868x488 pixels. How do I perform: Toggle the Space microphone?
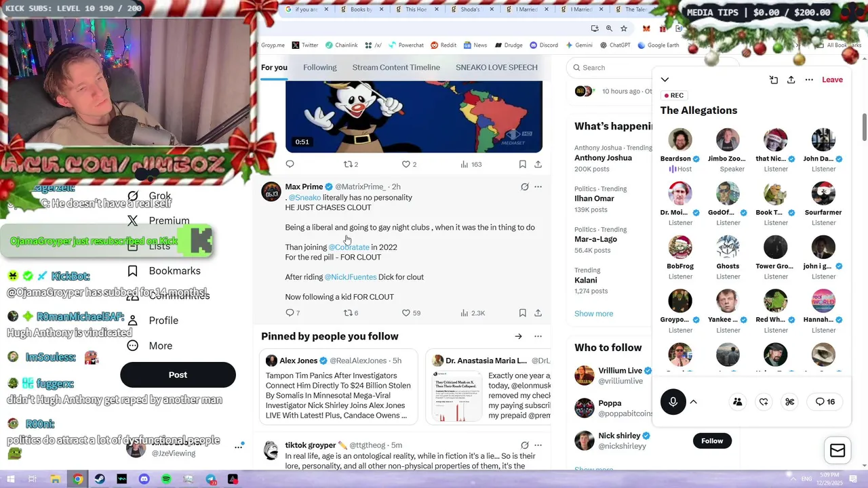[673, 402]
